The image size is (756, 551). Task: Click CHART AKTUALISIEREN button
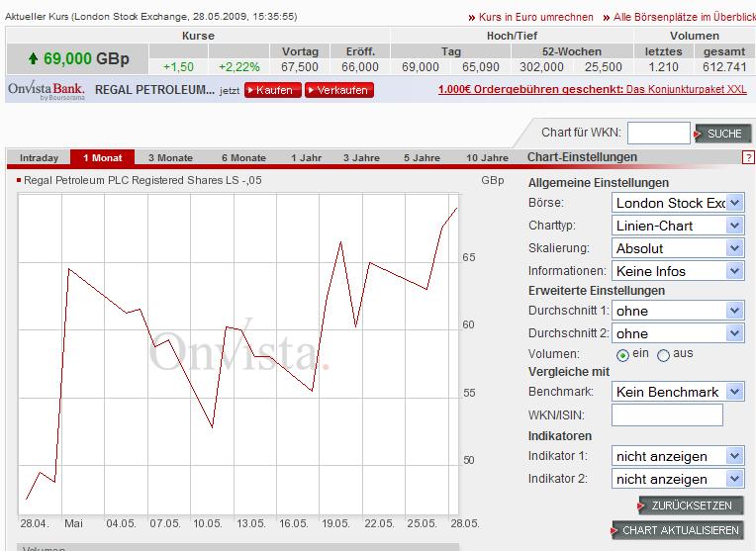pyautogui.click(x=678, y=530)
